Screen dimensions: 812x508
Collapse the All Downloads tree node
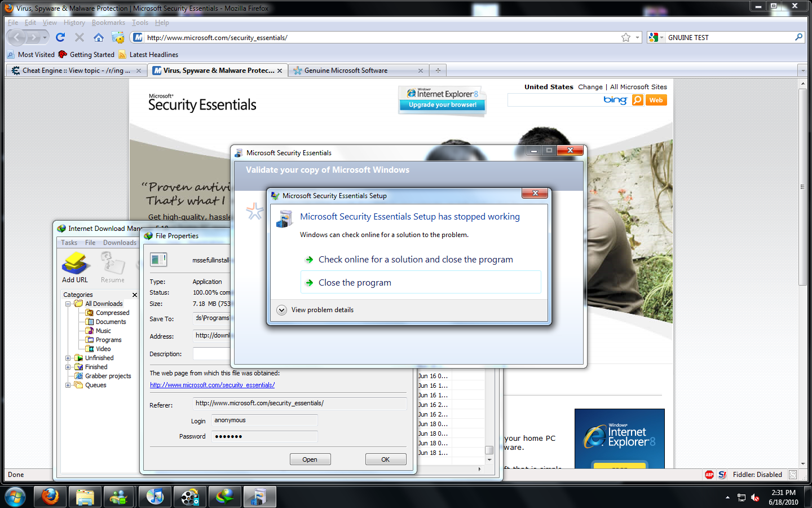pyautogui.click(x=68, y=304)
